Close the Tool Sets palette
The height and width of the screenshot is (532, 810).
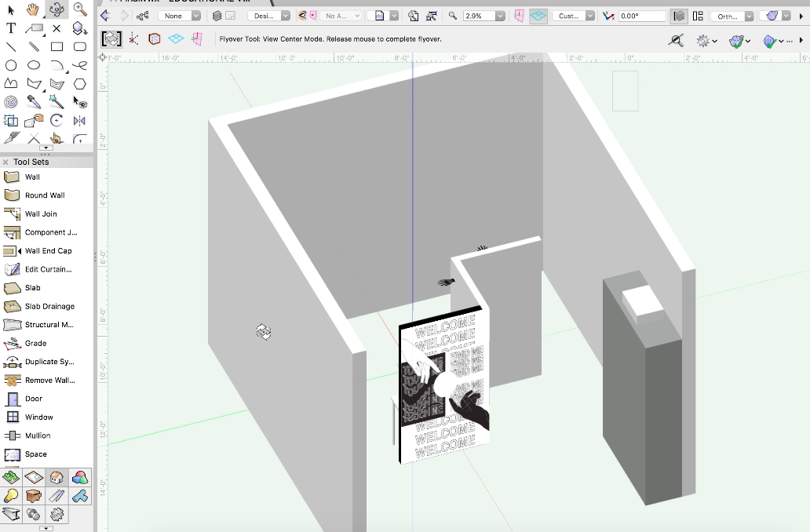tap(5, 162)
